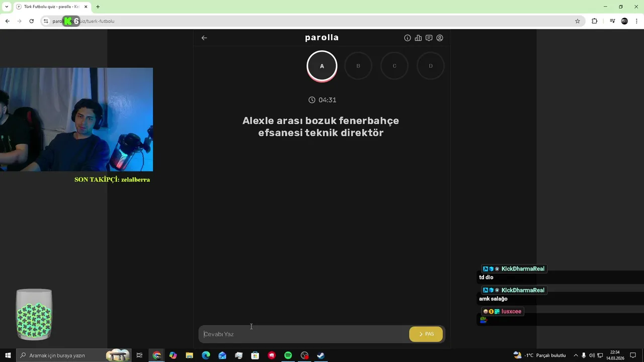Viewport: 644px width, 362px height.
Task: Click the SON TAKİPÇİ: zelalberra label
Action: click(x=112, y=179)
